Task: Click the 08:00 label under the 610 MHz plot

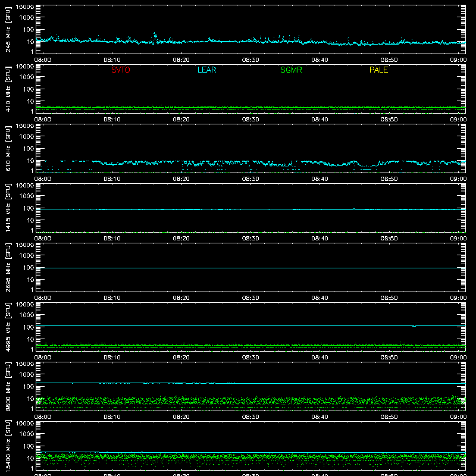Action: [x=43, y=179]
